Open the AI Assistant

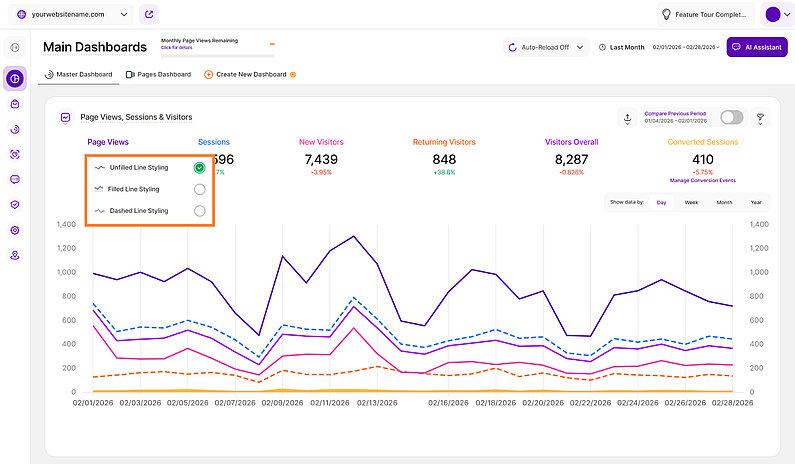(757, 47)
